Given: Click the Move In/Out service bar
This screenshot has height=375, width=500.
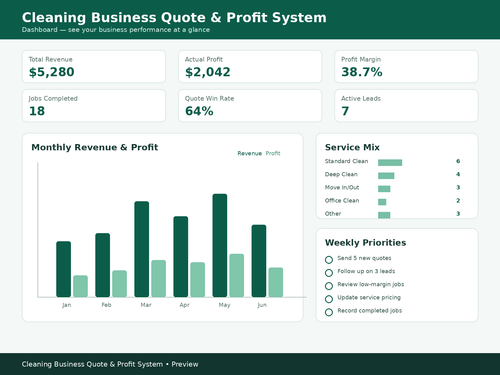Looking at the screenshot, I should tap(384, 189).
